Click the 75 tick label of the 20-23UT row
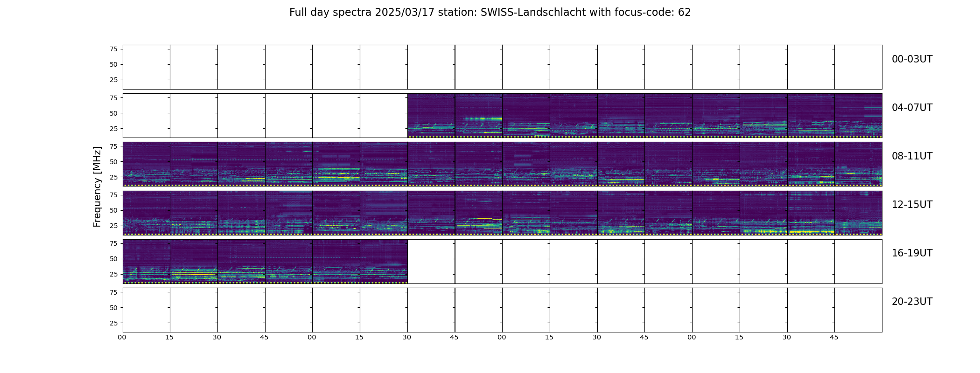Image resolution: width=980 pixels, height=373 pixels. coord(113,292)
